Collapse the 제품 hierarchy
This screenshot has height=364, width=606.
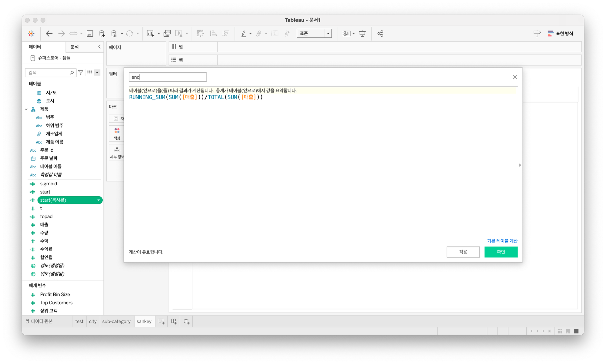coord(26,109)
